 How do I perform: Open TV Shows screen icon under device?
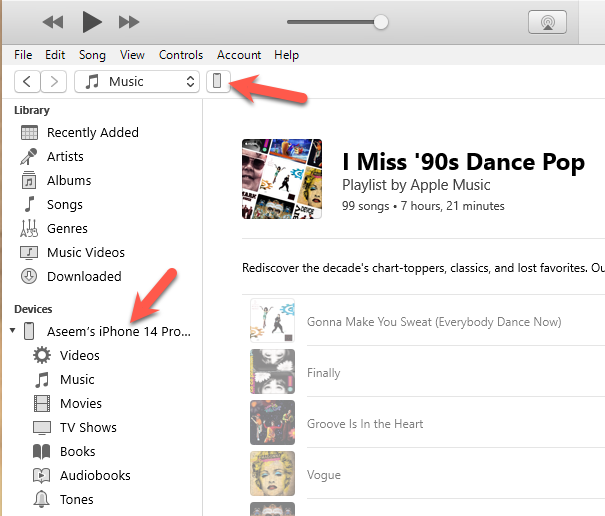pos(42,428)
